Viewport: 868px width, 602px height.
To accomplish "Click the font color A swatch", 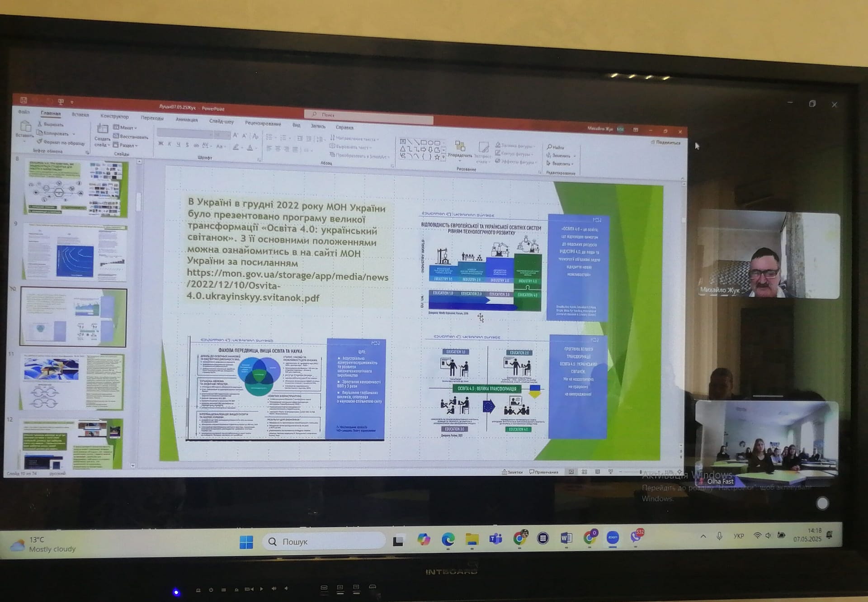I will pyautogui.click(x=250, y=147).
